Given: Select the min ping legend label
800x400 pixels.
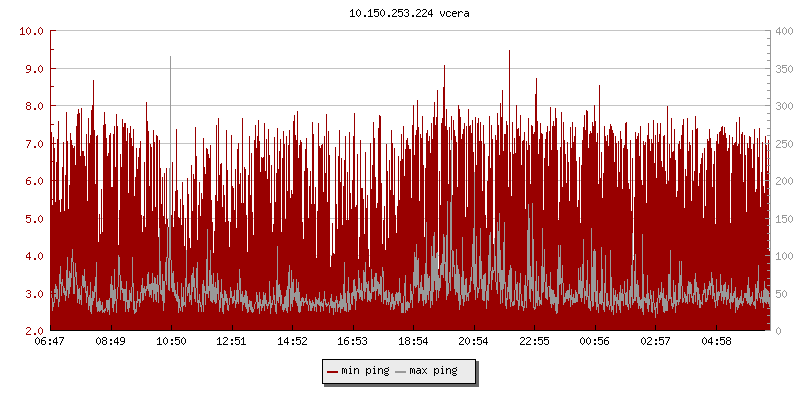Looking at the screenshot, I should tap(364, 372).
